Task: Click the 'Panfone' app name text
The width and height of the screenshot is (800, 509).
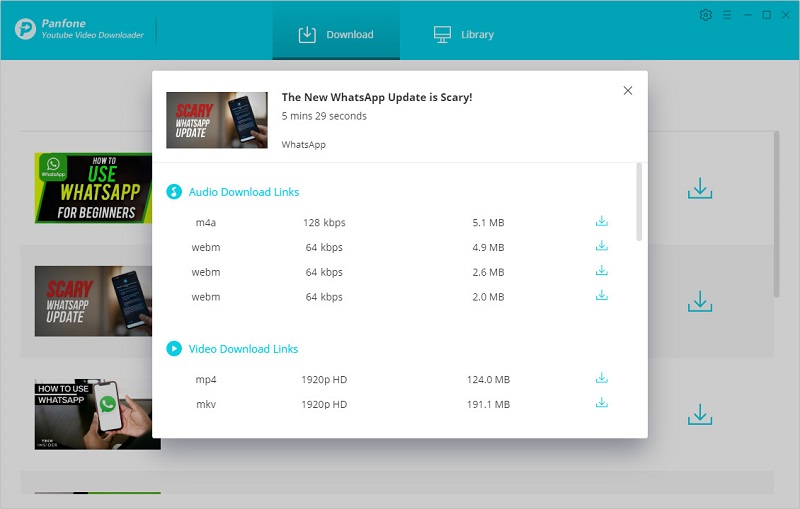Action: pyautogui.click(x=64, y=23)
